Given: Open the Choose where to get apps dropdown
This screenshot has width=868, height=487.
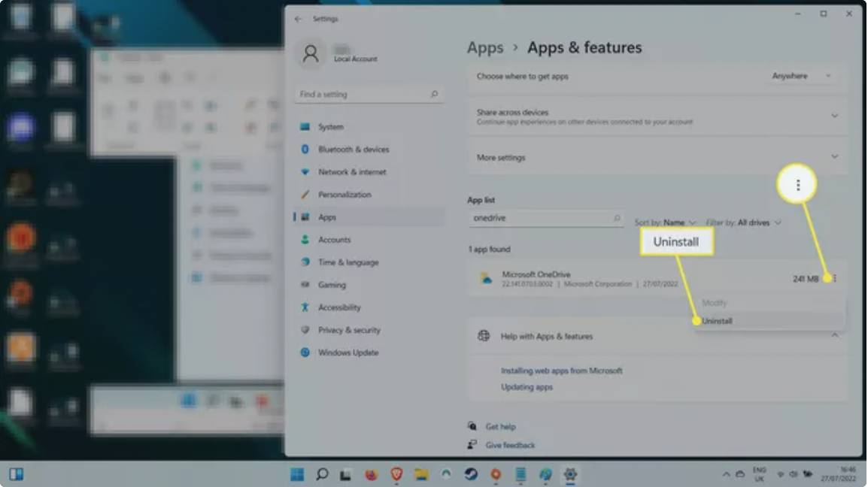Looking at the screenshot, I should coord(801,76).
